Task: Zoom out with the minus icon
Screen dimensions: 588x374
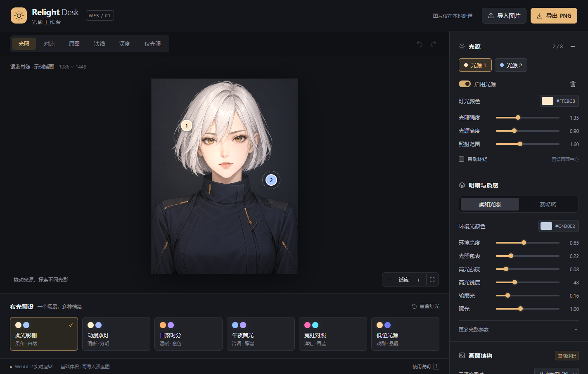Action: pos(389,280)
